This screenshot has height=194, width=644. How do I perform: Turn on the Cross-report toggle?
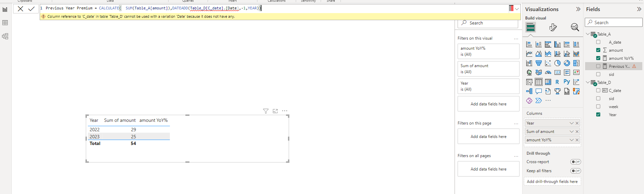point(576,162)
